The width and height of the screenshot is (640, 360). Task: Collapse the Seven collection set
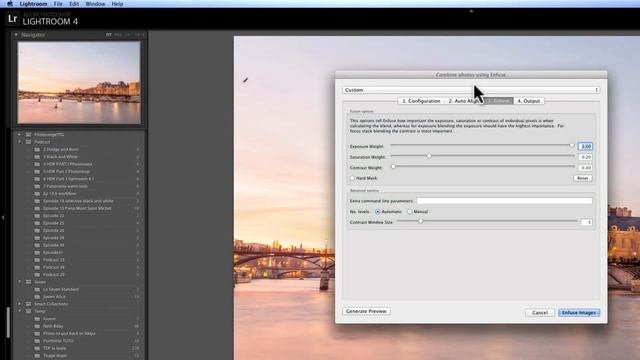[x=19, y=282]
